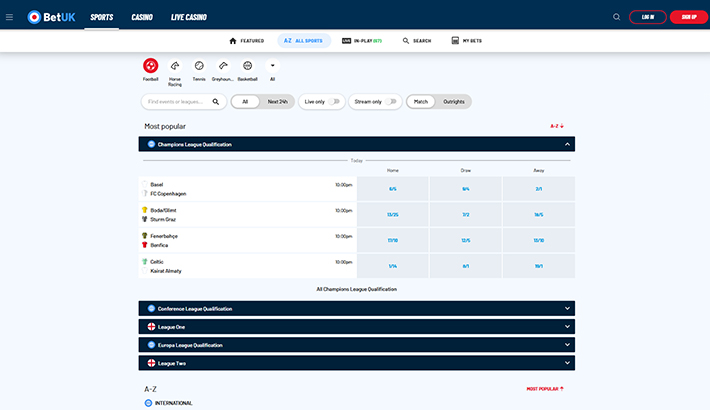Select the Greyhounds sport icon

223,66
